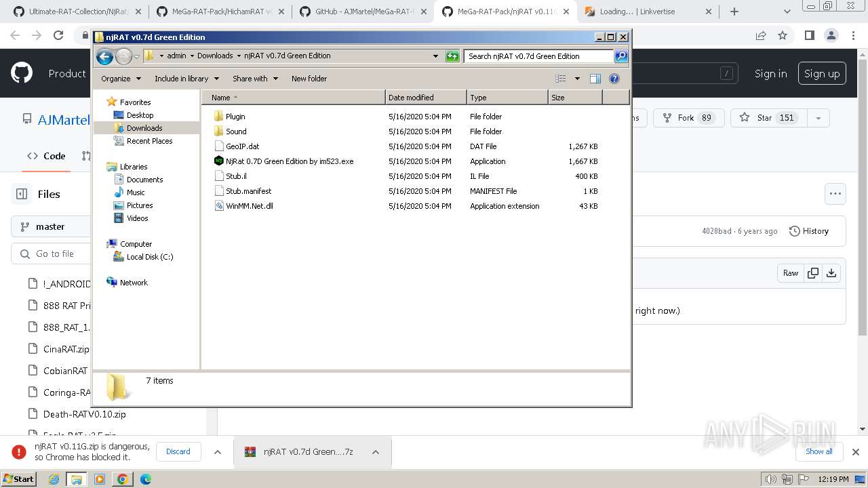Click the Chrome profile avatar icon
The image size is (868, 488).
(831, 35)
